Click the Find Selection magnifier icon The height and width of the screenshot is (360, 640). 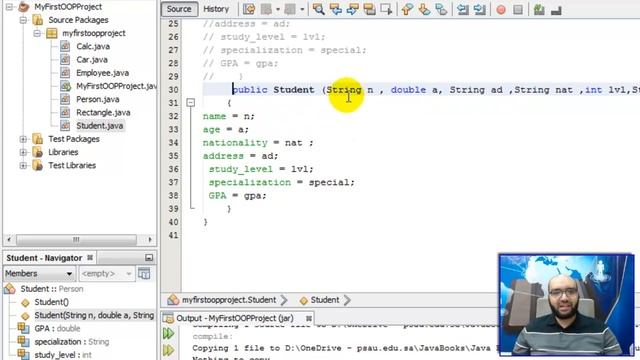[318, 9]
